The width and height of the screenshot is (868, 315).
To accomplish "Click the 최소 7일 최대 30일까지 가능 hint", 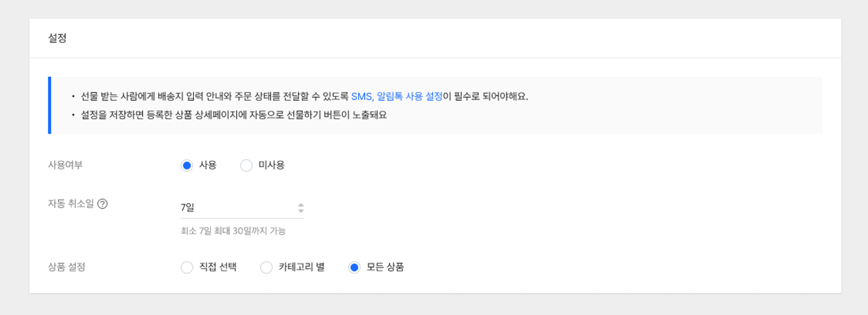I will (x=233, y=231).
